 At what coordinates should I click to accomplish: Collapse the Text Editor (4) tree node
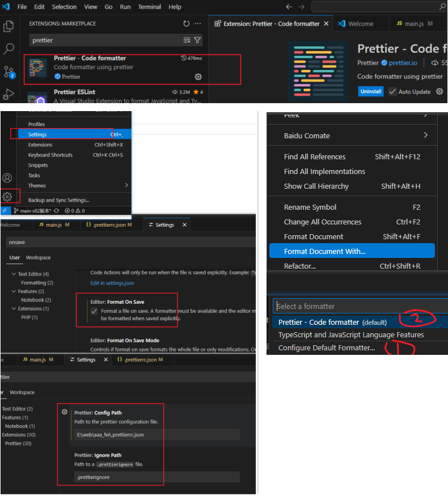(x=14, y=274)
